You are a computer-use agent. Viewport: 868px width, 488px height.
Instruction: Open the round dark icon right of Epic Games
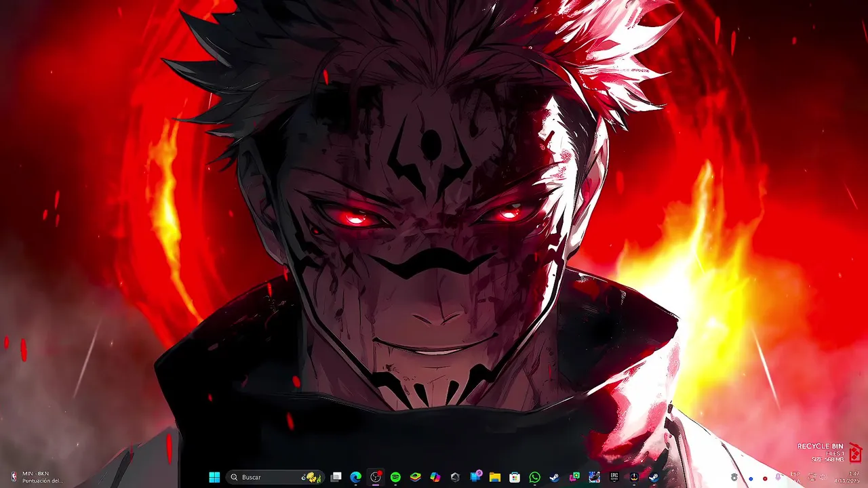tap(634, 477)
